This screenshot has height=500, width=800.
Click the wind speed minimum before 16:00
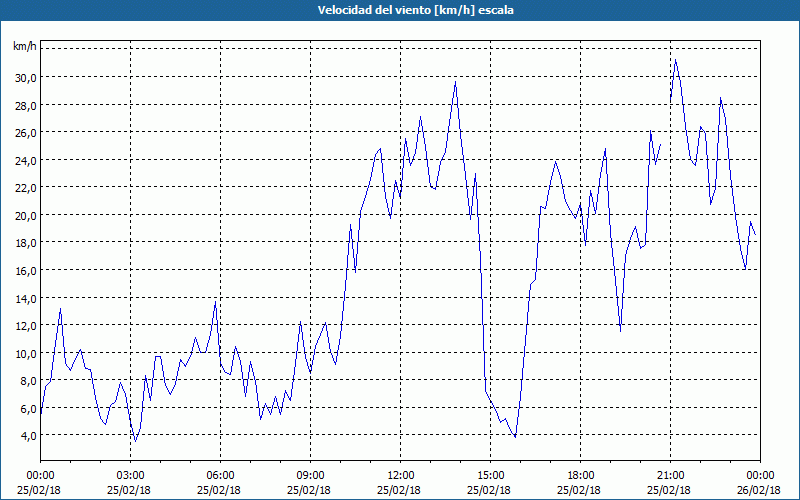[x=515, y=437]
